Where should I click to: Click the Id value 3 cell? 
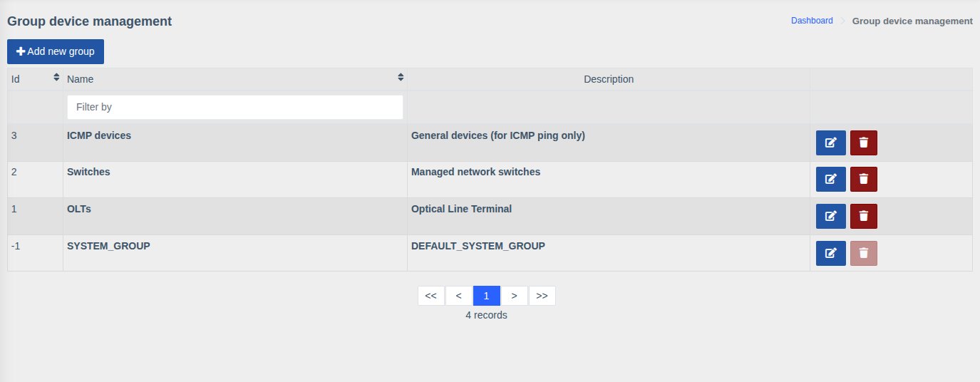coord(35,143)
